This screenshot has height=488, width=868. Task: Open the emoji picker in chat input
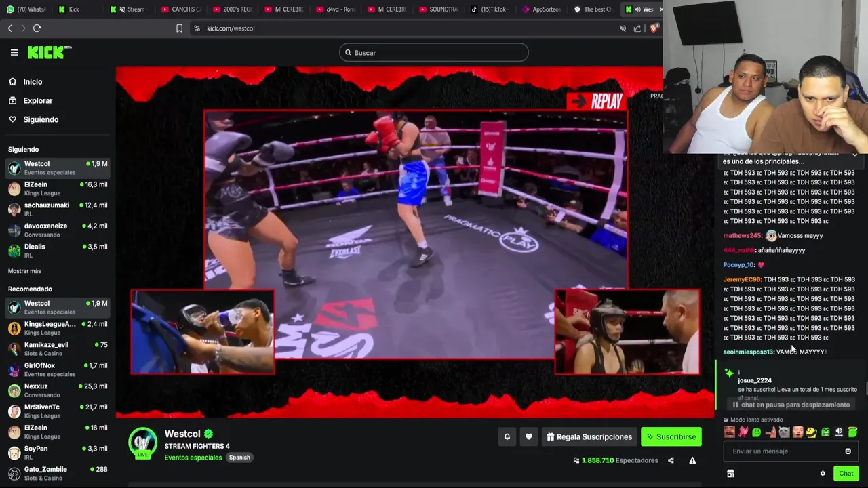pos(848,451)
